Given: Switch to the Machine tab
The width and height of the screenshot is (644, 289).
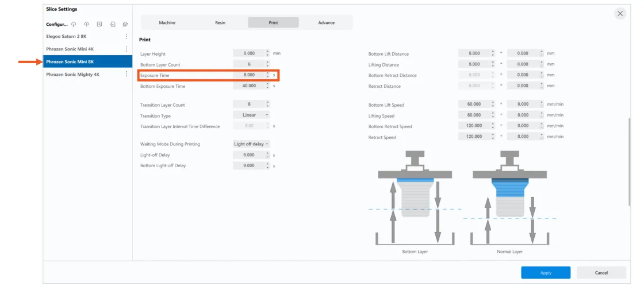Looking at the screenshot, I should [x=167, y=22].
